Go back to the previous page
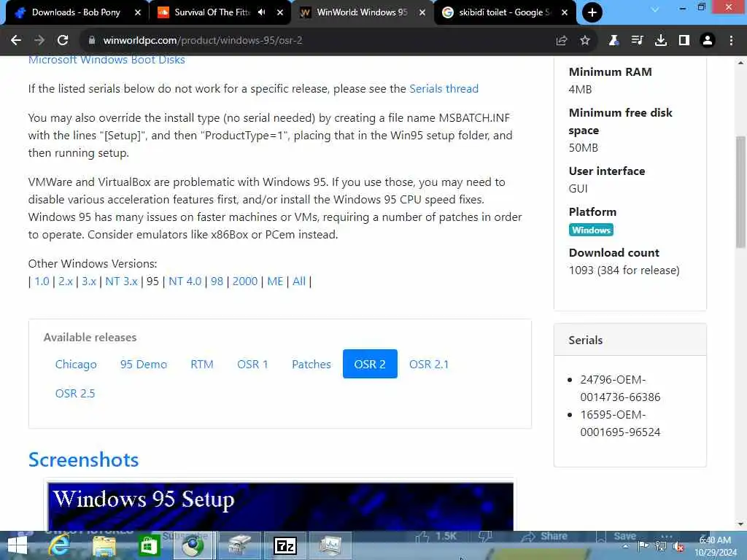 [x=16, y=41]
